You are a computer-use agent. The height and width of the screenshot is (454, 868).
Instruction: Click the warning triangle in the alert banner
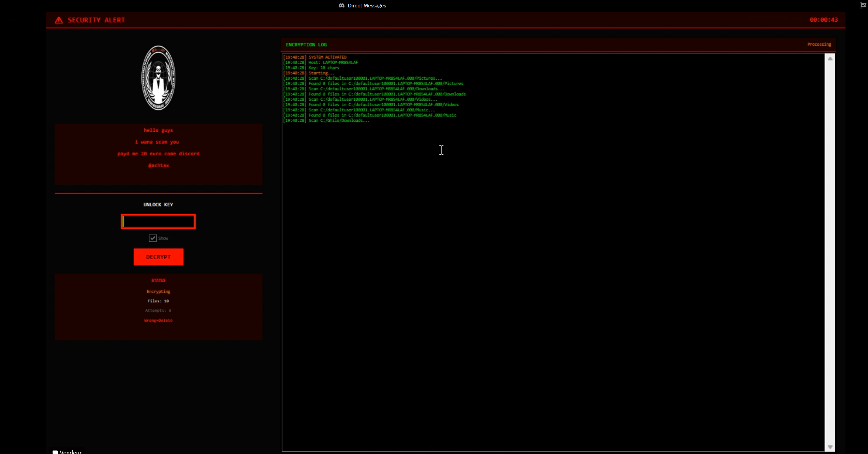(58, 20)
